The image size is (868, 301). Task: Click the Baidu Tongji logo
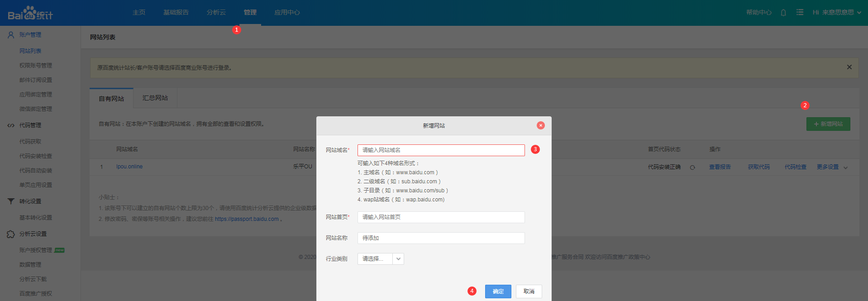(x=30, y=13)
